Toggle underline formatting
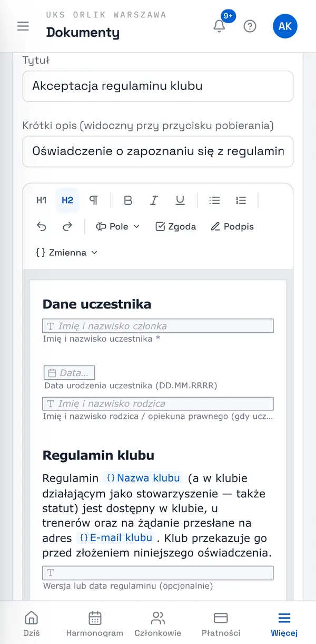Viewport: 316px width, 644px height. (x=180, y=200)
